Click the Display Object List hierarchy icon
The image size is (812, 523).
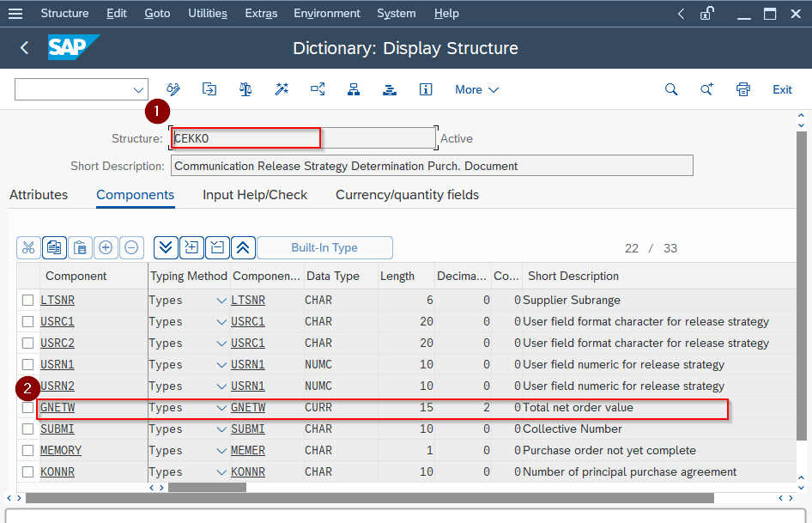click(x=354, y=89)
